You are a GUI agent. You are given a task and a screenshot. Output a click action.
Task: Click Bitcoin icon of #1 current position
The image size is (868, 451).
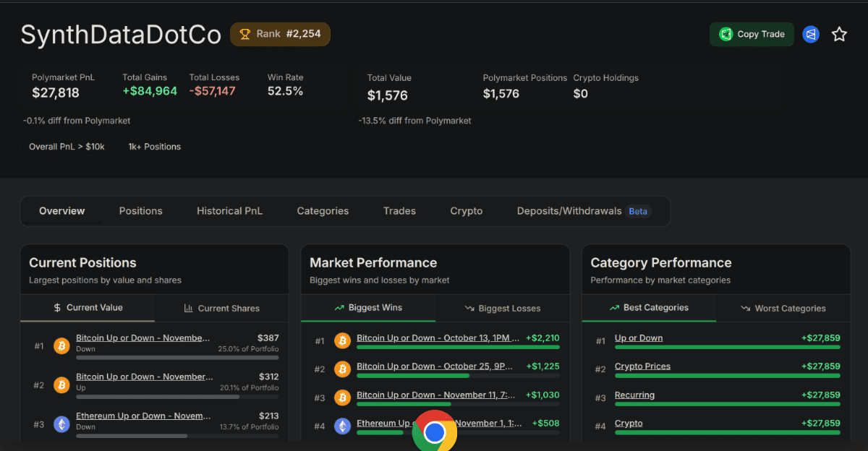coord(62,346)
